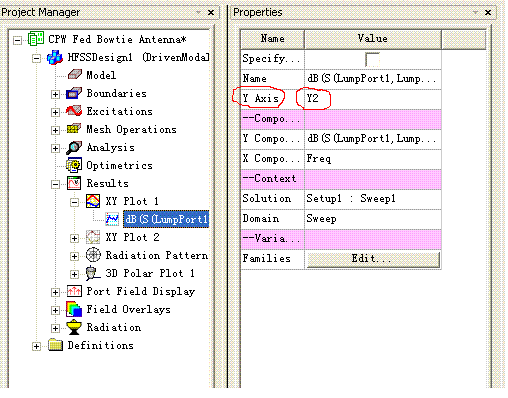Click the Mesh Operations node icon

[74, 129]
